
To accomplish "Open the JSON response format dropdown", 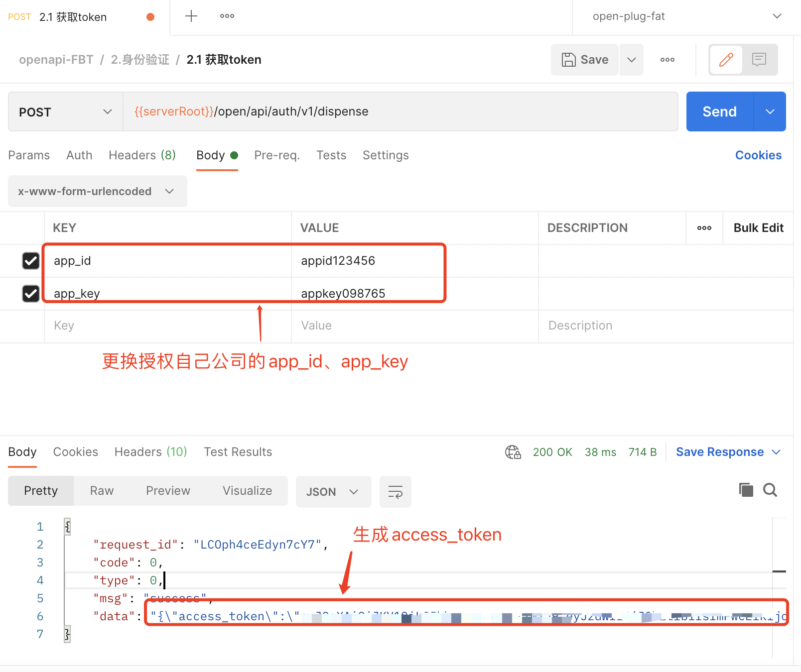I will [x=333, y=492].
